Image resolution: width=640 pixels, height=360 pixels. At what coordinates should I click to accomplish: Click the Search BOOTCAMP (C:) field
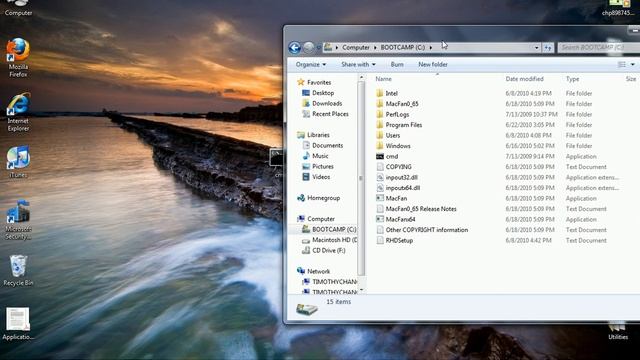tap(599, 48)
